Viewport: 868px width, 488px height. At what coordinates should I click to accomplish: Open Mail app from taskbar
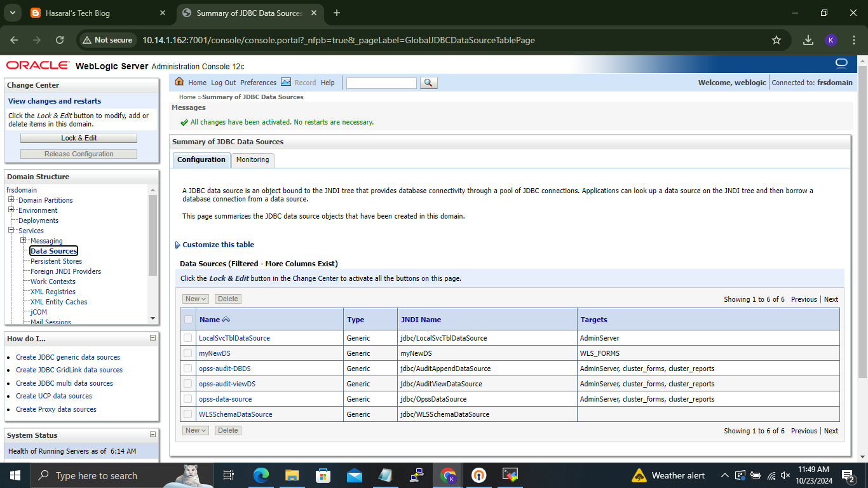[355, 475]
